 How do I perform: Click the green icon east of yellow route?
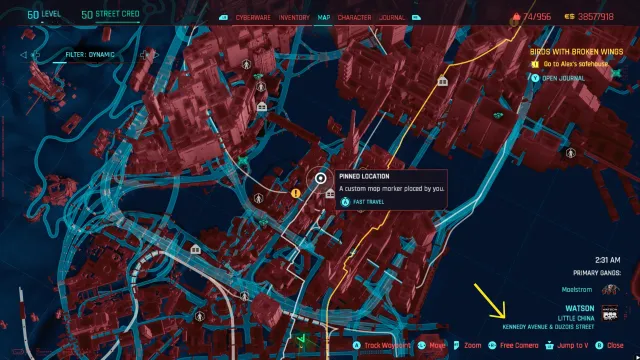(x=498, y=116)
